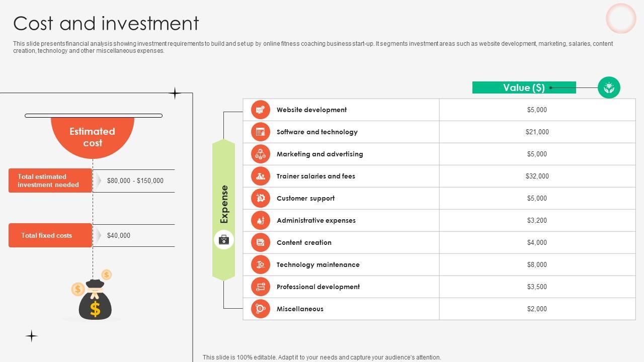644x362 pixels.
Task: Select the $32,000 trainer salaries value cell
Action: [537, 176]
